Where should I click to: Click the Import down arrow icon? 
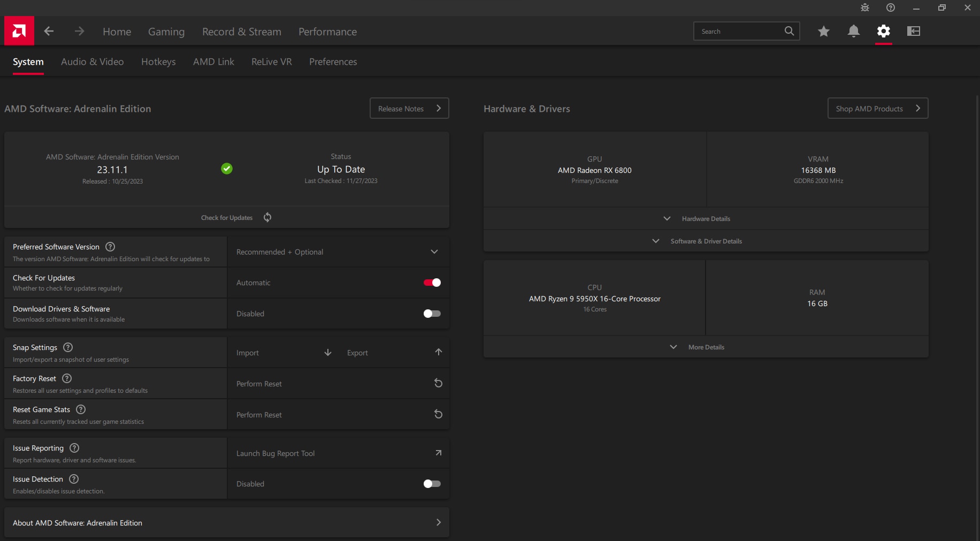tap(328, 352)
